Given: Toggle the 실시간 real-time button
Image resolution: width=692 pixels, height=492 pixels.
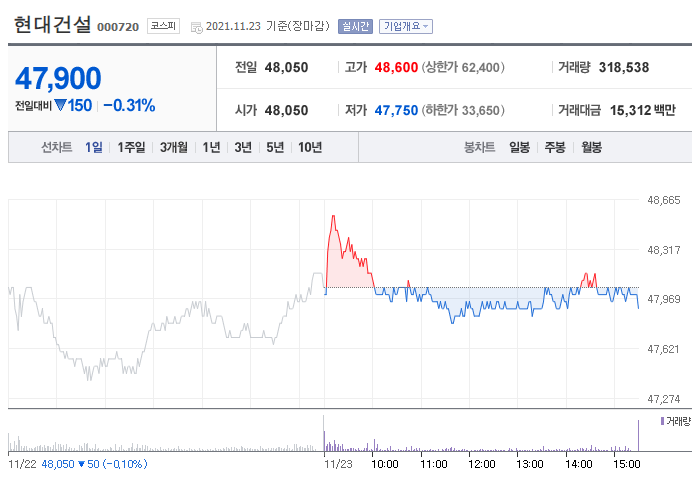Looking at the screenshot, I should (x=355, y=26).
